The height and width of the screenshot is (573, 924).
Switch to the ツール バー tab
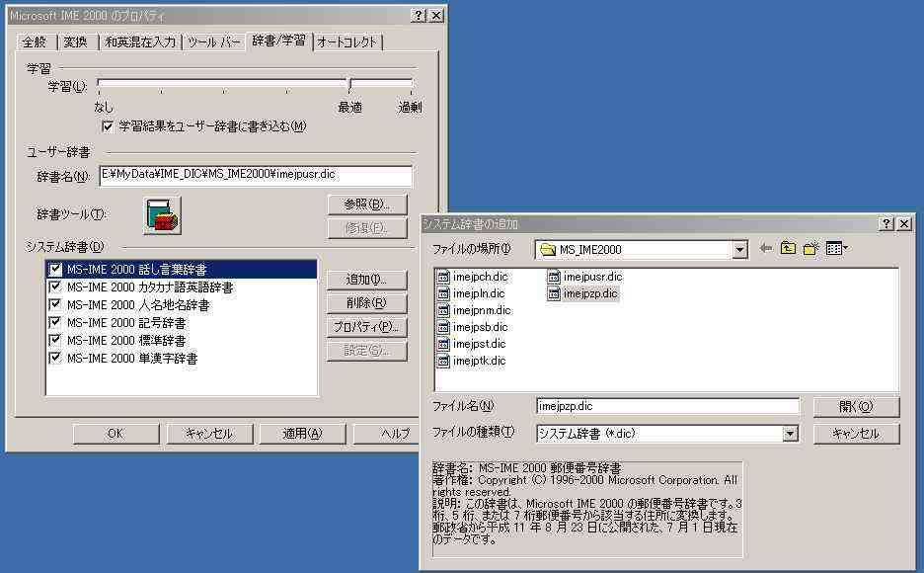coord(214,42)
